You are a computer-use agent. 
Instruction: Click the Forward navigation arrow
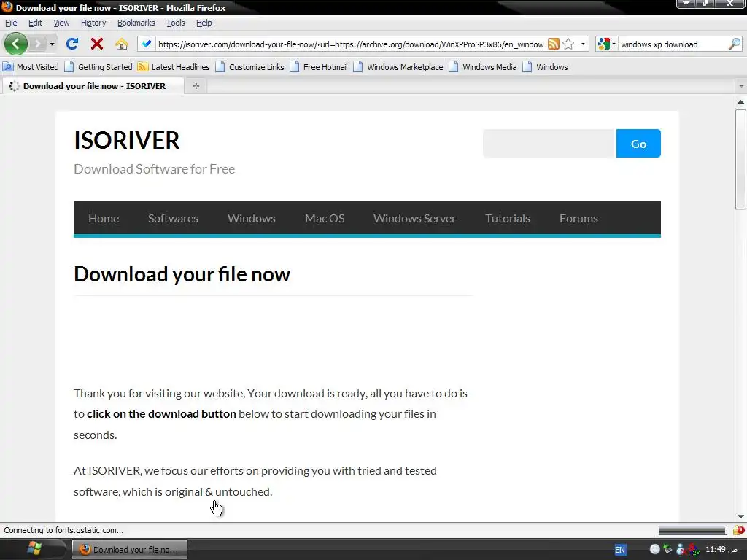point(37,44)
